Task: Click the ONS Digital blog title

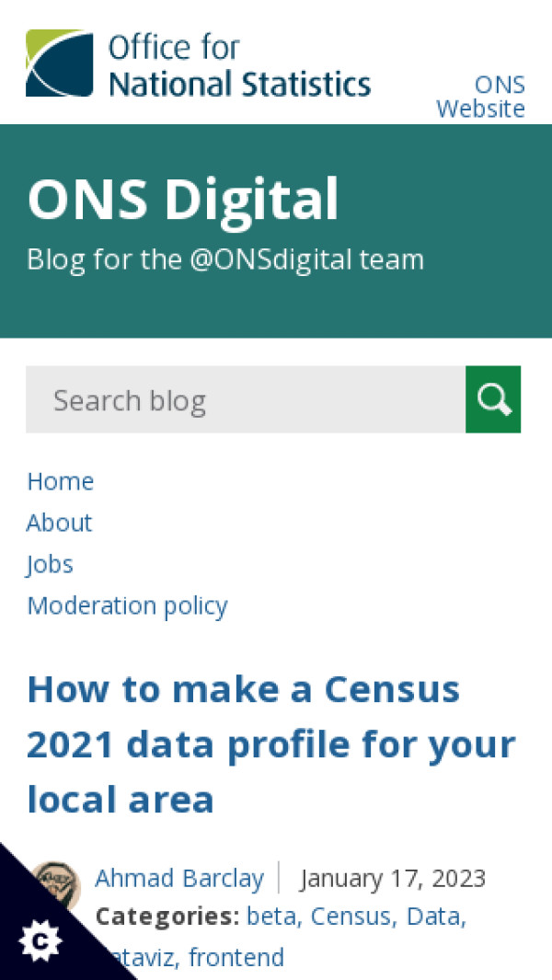Action: [x=183, y=199]
